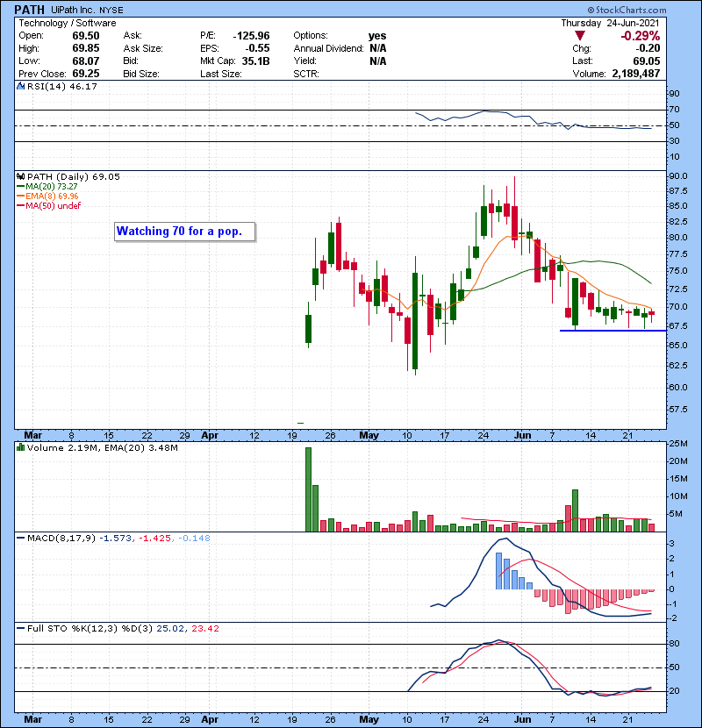Click the EMA(8) 69.96 legend entry
This screenshot has height=728, width=702.
coord(52,196)
